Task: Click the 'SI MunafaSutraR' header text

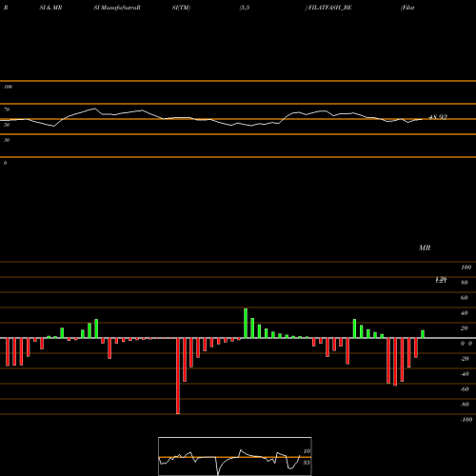Action: click(x=117, y=8)
